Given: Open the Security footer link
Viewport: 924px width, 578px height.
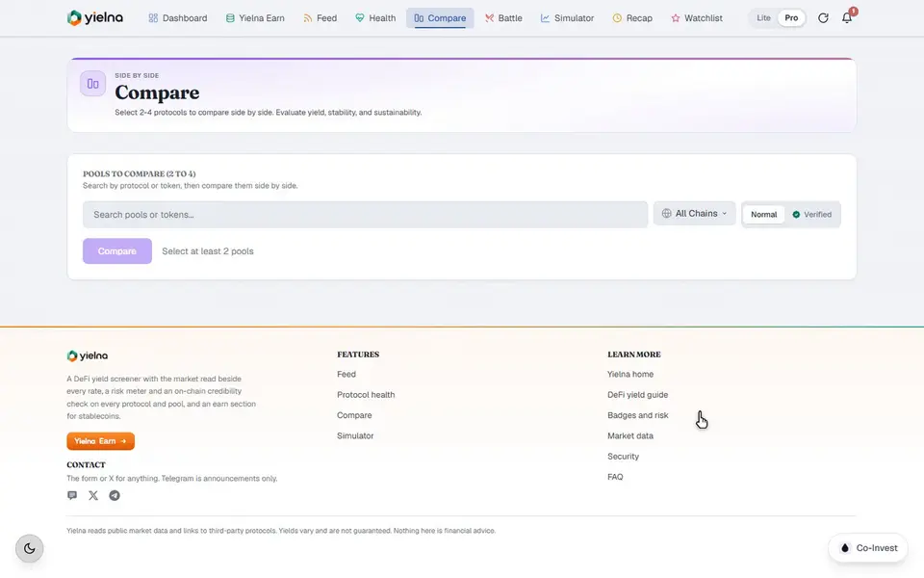Looking at the screenshot, I should pyautogui.click(x=623, y=457).
